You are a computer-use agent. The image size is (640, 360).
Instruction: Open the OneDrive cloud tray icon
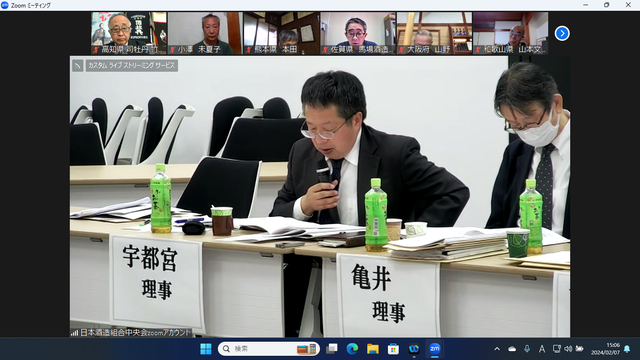(512, 349)
